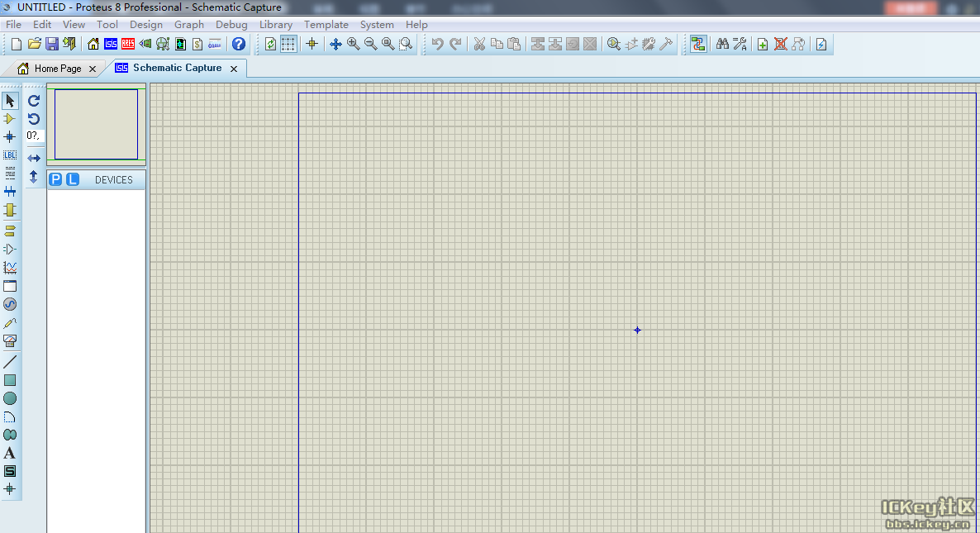Click the New Project toolbar icon
The image size is (980, 533).
coord(17,44)
